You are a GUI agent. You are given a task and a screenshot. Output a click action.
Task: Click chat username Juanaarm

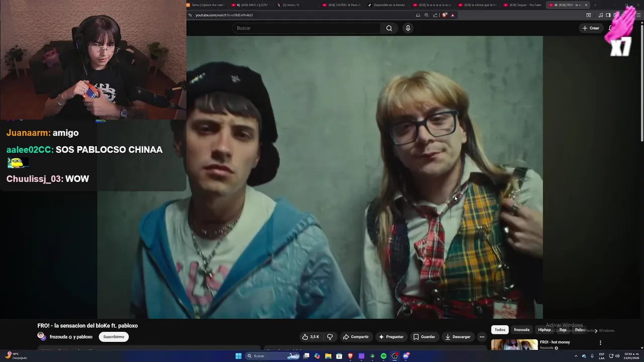coord(28,133)
